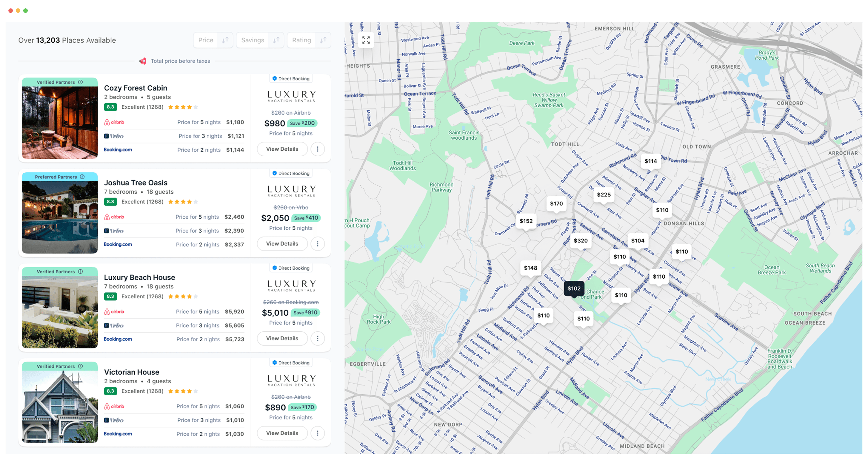868x454 pixels.
Task: Click info icon beside Preferred Partners badge
Action: point(82,177)
